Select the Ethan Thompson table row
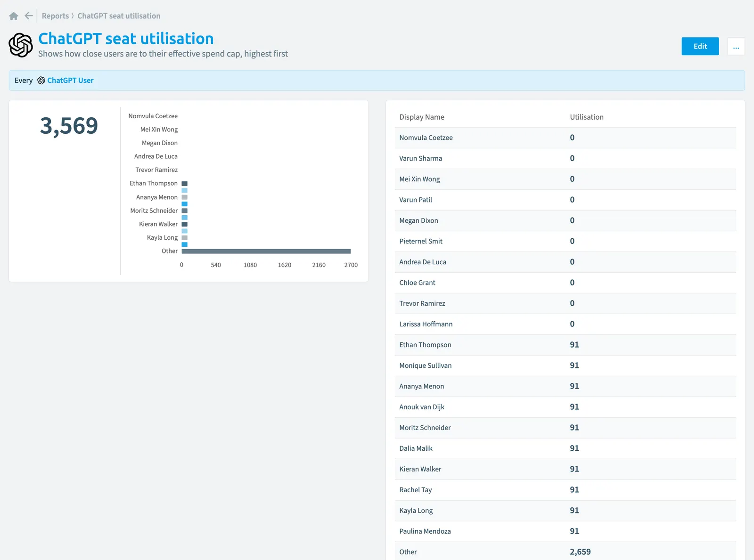Screen dimensions: 754x560 (x=565, y=345)
